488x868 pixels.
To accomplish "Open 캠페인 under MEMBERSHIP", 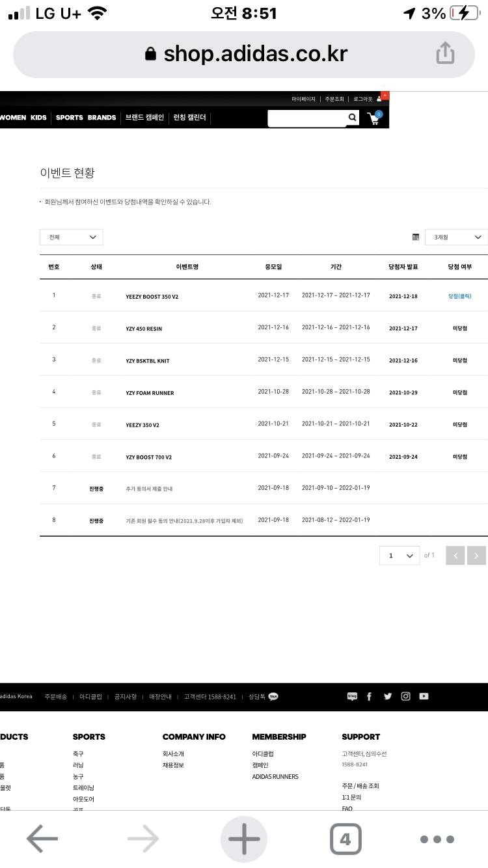I will pyautogui.click(x=260, y=765).
